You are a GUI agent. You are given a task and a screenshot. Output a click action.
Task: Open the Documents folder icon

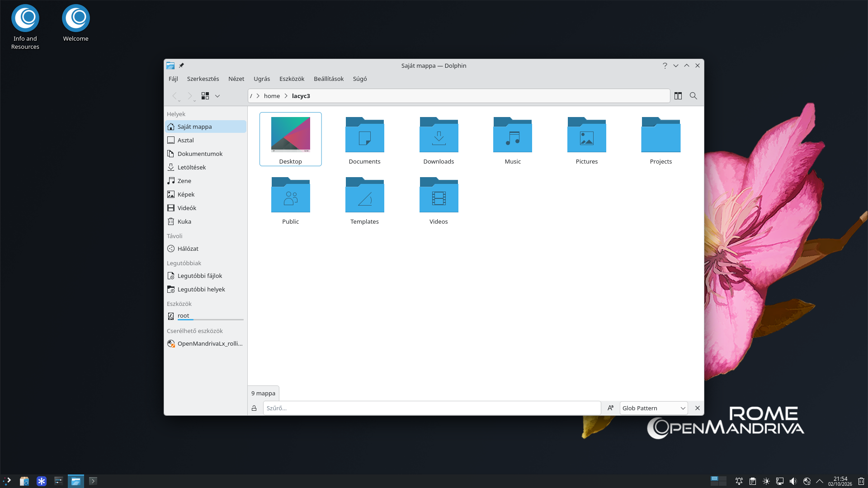coord(364,135)
